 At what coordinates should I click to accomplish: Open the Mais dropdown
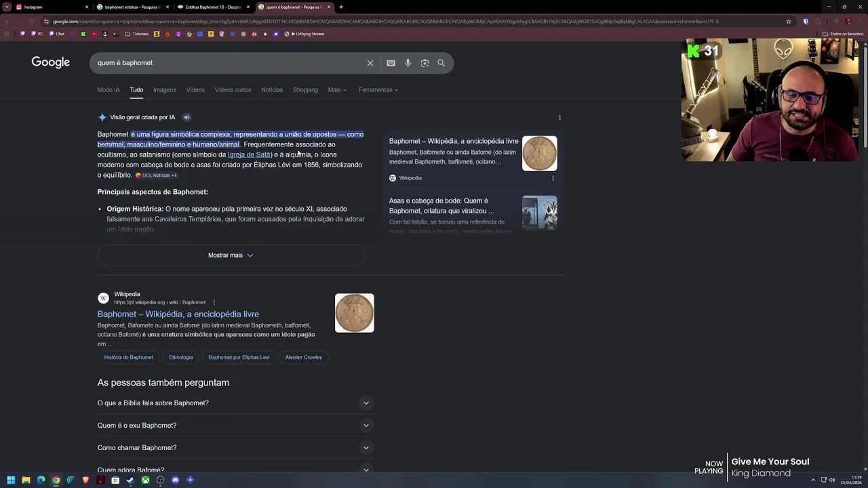337,90
